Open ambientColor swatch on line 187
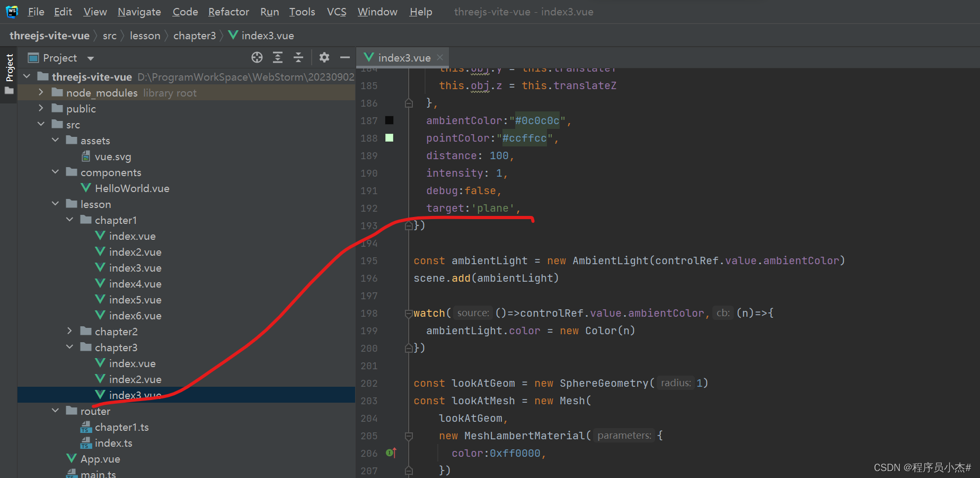Viewport: 980px width, 478px height. pyautogui.click(x=389, y=120)
